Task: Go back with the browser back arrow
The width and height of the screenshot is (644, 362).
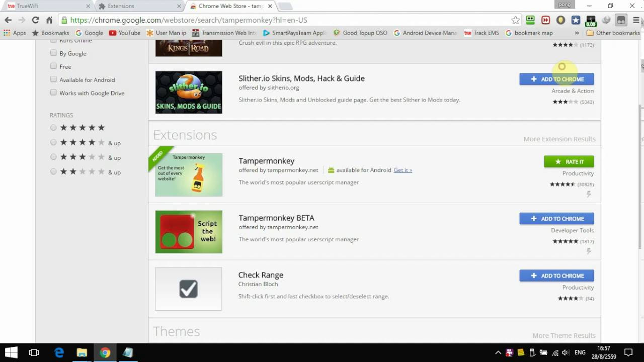Action: tap(8, 20)
